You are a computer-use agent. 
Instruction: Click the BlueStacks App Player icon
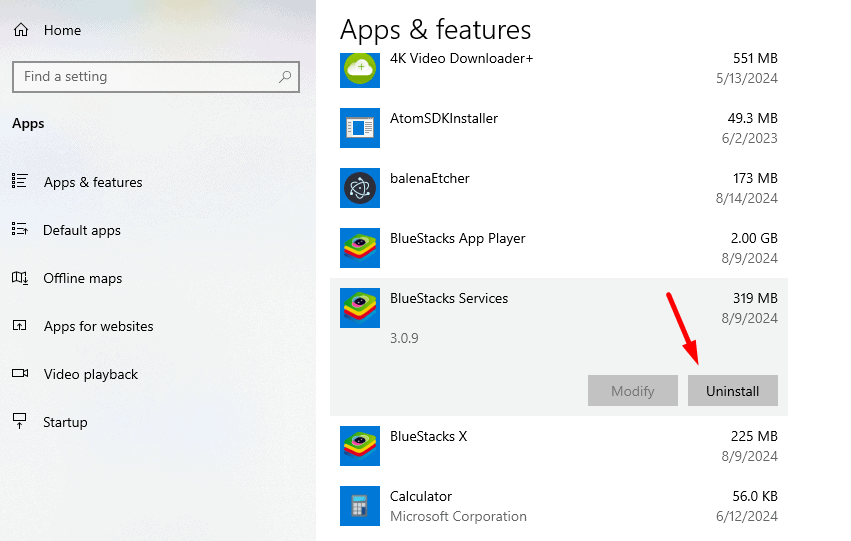pos(360,248)
